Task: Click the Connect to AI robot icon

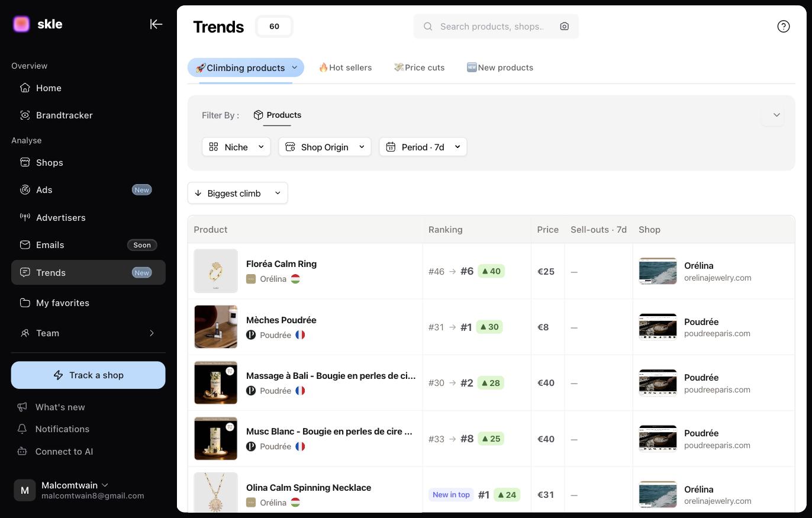Action: [22, 451]
